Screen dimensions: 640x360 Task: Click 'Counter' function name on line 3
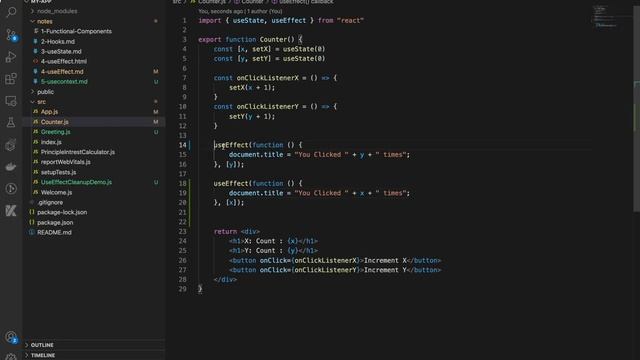pos(273,40)
